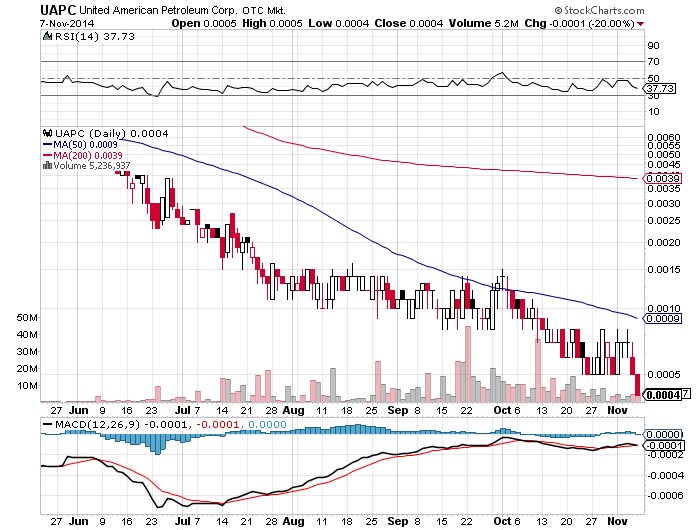This screenshot has width=700, height=530.
Task: Click United American Petroleum Corp. company name
Action: (x=158, y=10)
